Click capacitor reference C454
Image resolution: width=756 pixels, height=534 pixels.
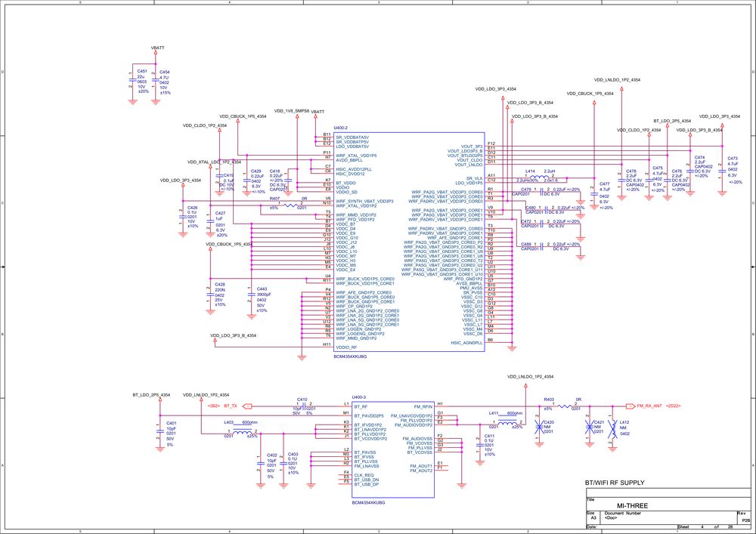(x=164, y=73)
